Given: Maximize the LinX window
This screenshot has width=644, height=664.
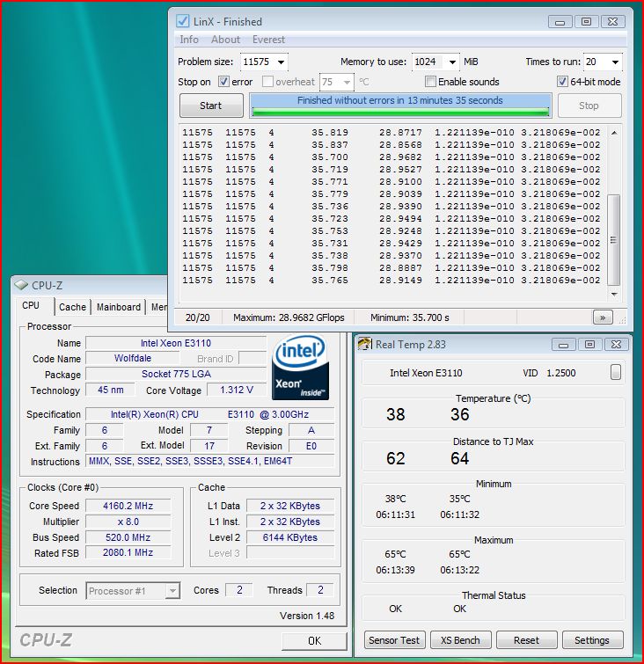Looking at the screenshot, I should tap(587, 22).
